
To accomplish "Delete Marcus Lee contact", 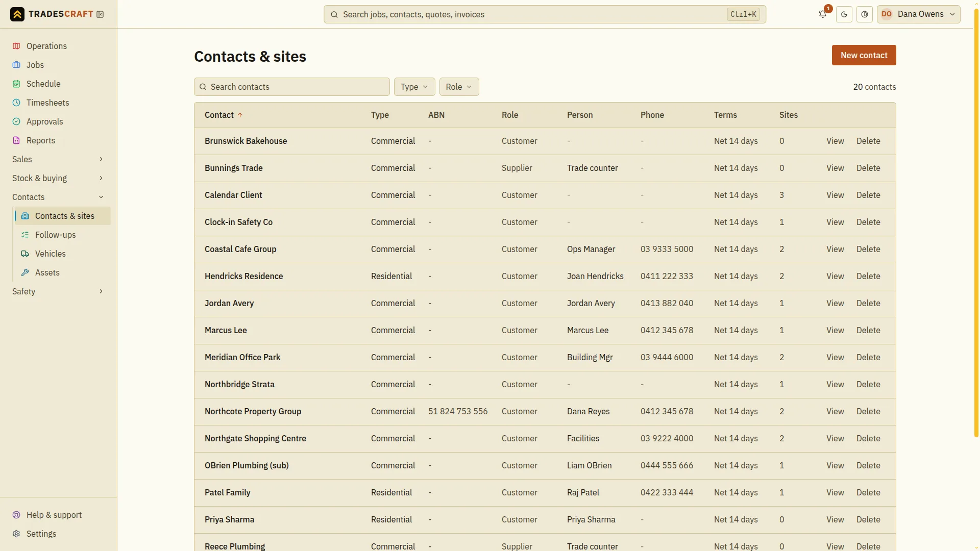I will (868, 330).
